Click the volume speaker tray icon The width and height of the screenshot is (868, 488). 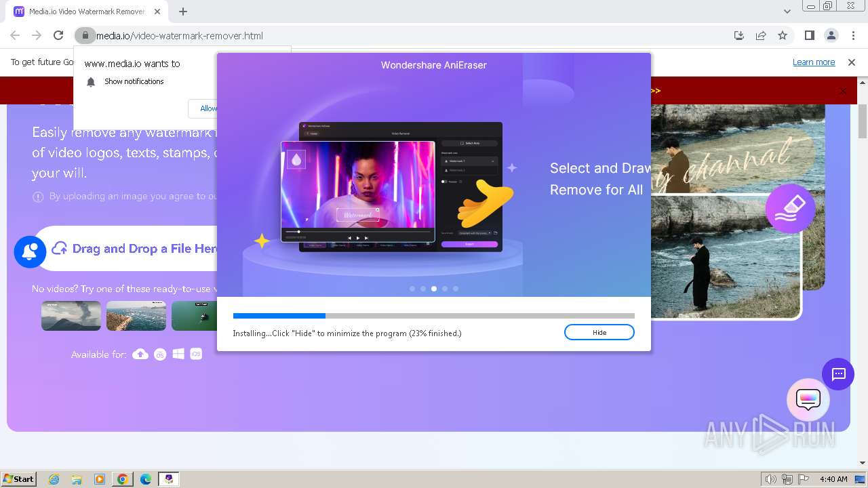(x=770, y=479)
